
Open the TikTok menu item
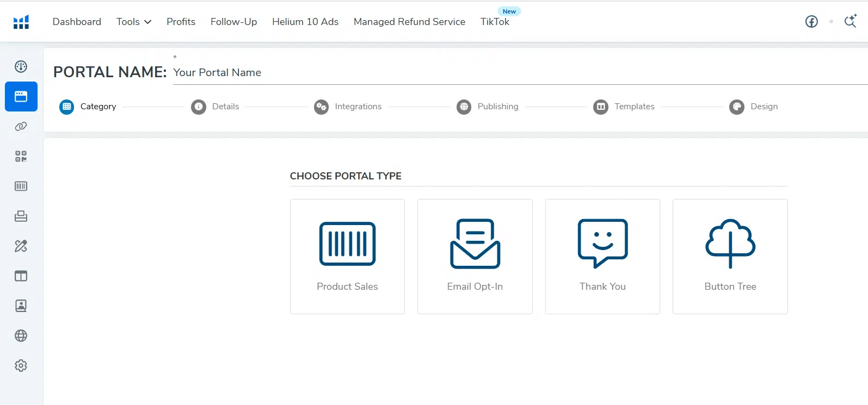[495, 22]
